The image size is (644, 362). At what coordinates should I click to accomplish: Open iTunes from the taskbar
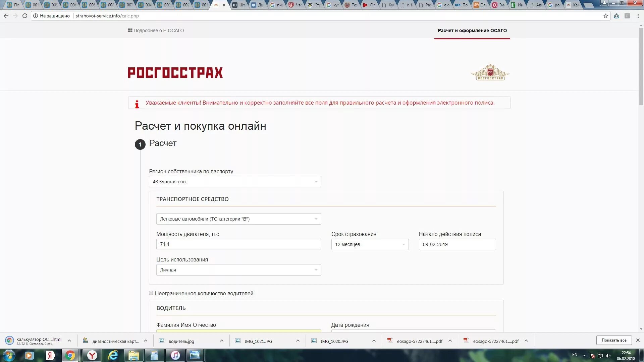(175, 355)
